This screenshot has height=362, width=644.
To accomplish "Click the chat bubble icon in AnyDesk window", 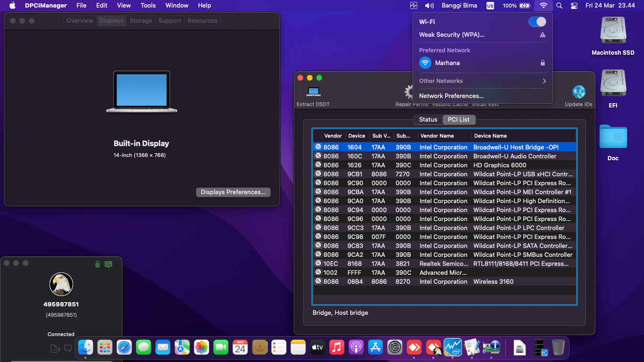I will pyautogui.click(x=68, y=348).
